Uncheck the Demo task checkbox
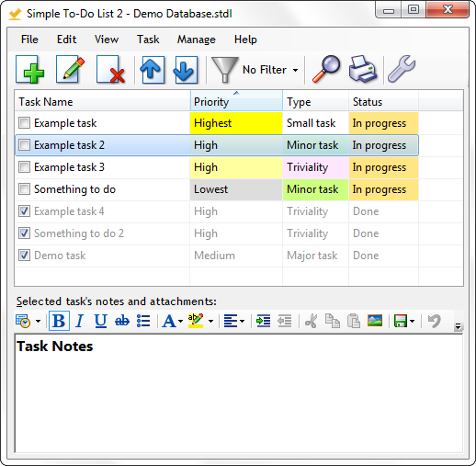Viewport: 476px width, 466px height. pyautogui.click(x=24, y=256)
